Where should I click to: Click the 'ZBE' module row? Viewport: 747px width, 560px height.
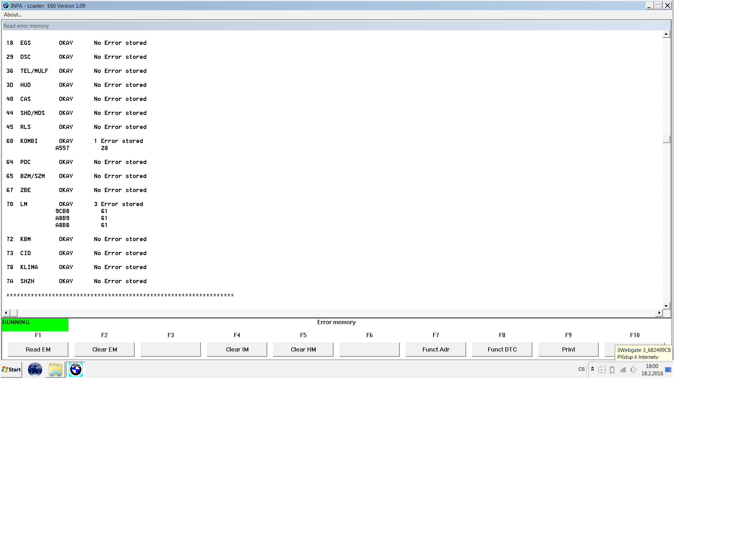point(76,190)
